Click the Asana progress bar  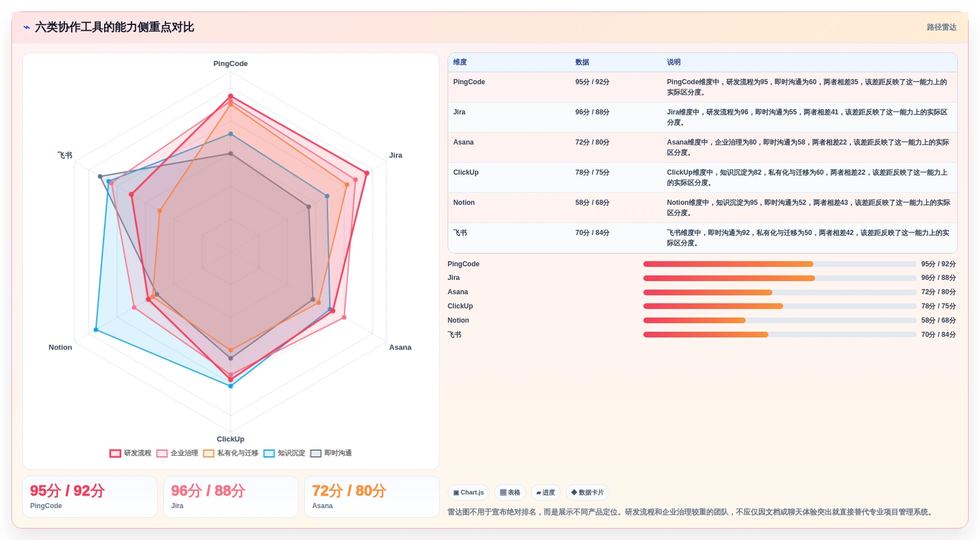[x=780, y=292]
